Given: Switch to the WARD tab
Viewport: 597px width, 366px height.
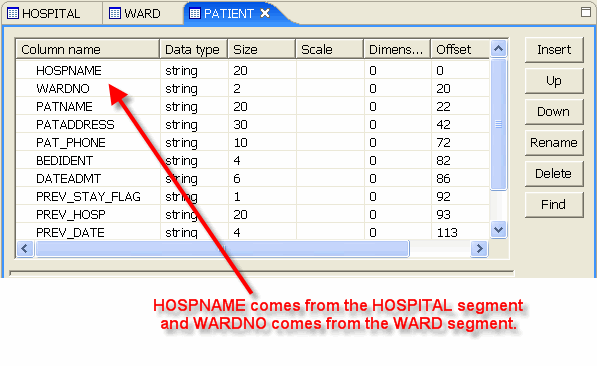Looking at the screenshot, I should pyautogui.click(x=142, y=14).
